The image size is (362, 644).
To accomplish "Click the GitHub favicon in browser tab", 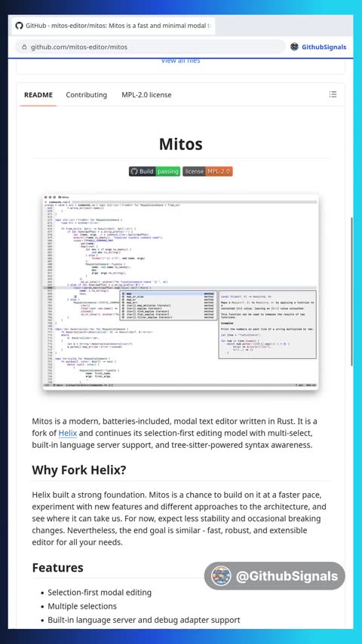I will (19, 26).
